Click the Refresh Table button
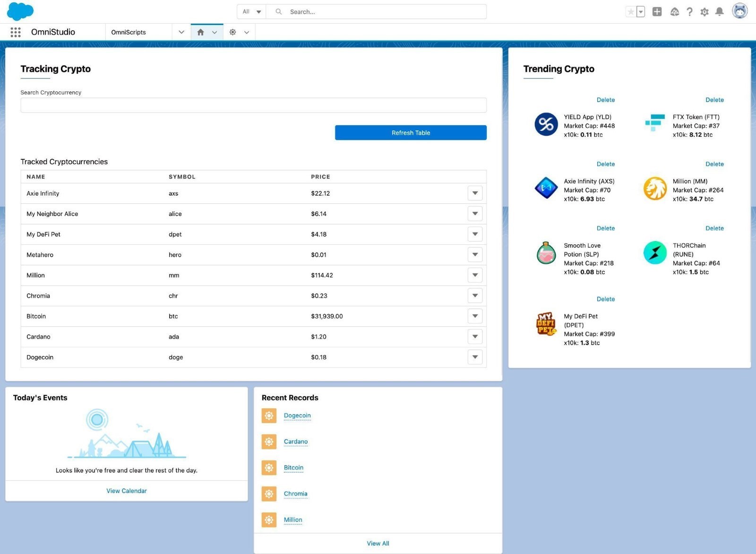The image size is (756, 554). [x=410, y=132]
